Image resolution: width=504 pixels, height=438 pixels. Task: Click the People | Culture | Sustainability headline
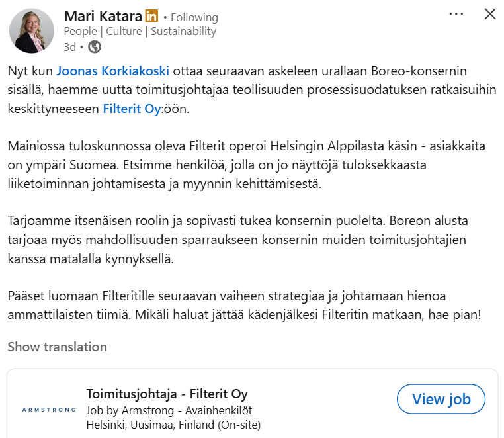point(140,31)
